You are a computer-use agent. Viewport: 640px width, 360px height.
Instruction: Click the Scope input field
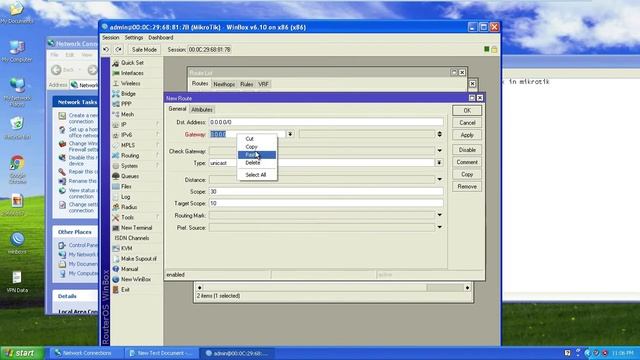[x=326, y=191]
